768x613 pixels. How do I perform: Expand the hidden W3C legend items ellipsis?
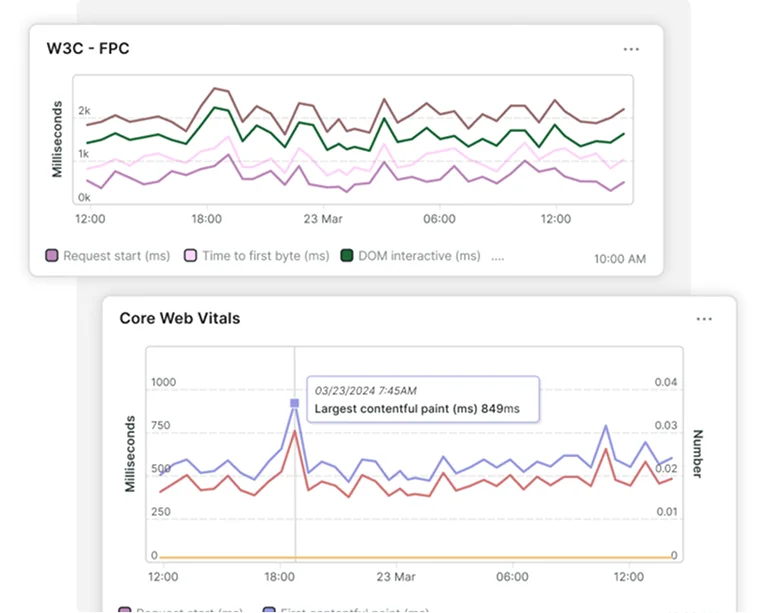(x=498, y=257)
